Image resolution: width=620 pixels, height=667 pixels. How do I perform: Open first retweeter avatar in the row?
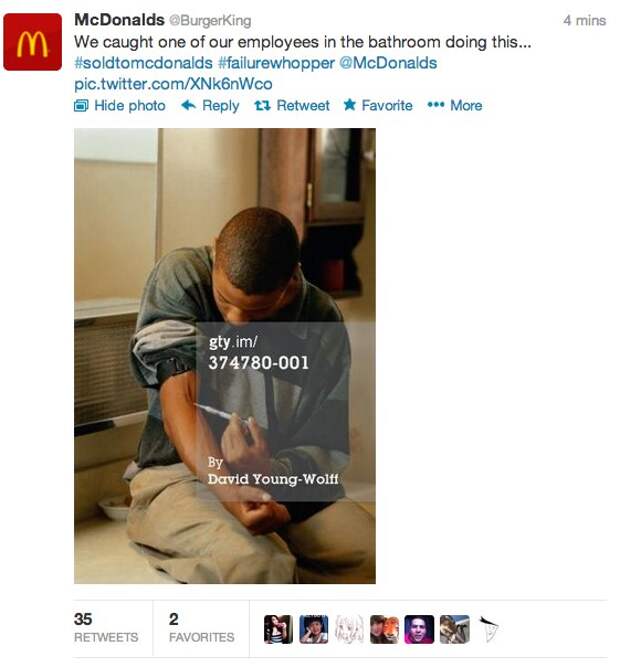278,629
